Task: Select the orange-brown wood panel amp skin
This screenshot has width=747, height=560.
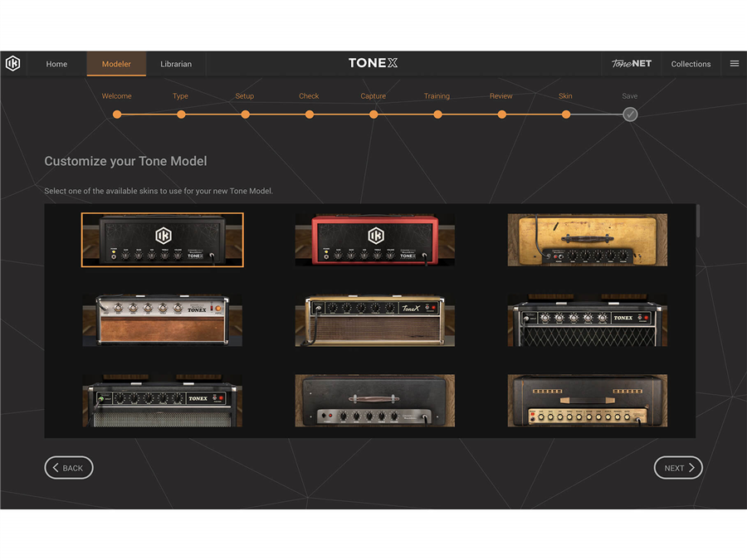Action: pos(163,319)
